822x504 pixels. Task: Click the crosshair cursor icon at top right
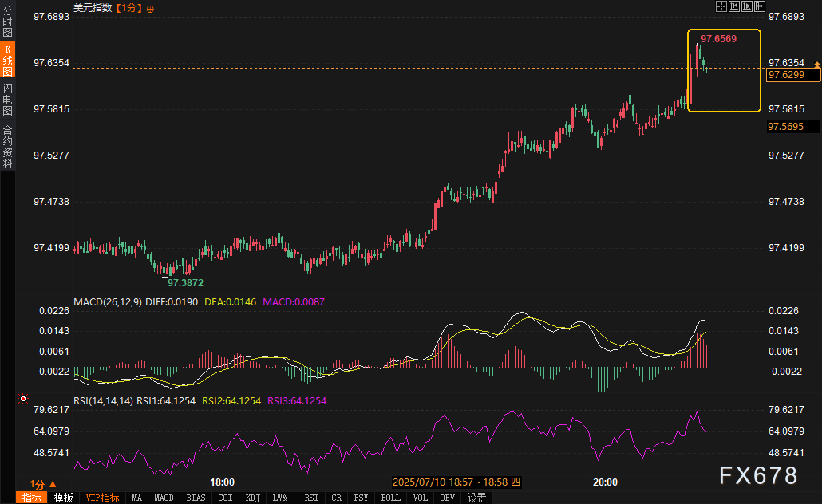pyautogui.click(x=721, y=6)
